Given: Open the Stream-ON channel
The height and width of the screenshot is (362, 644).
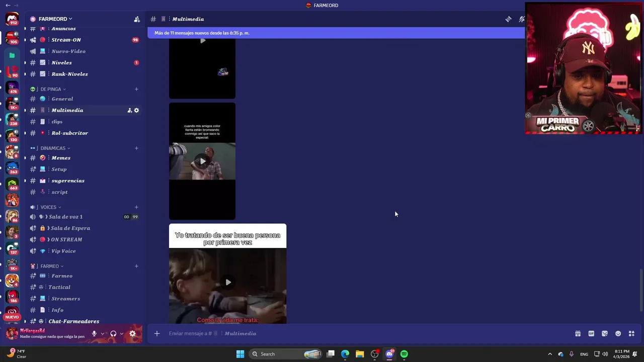Looking at the screenshot, I should 84,40.
